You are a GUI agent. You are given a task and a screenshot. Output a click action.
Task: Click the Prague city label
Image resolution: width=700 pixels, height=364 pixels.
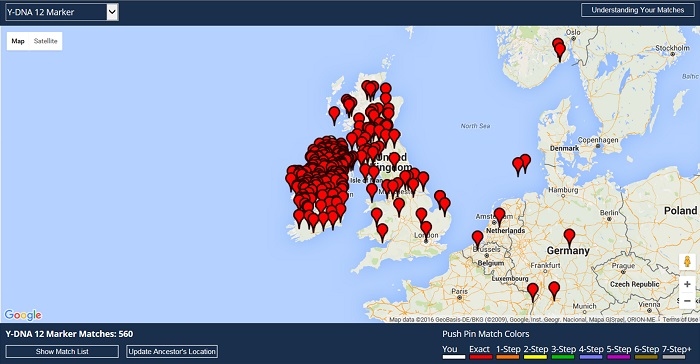tap(623, 266)
